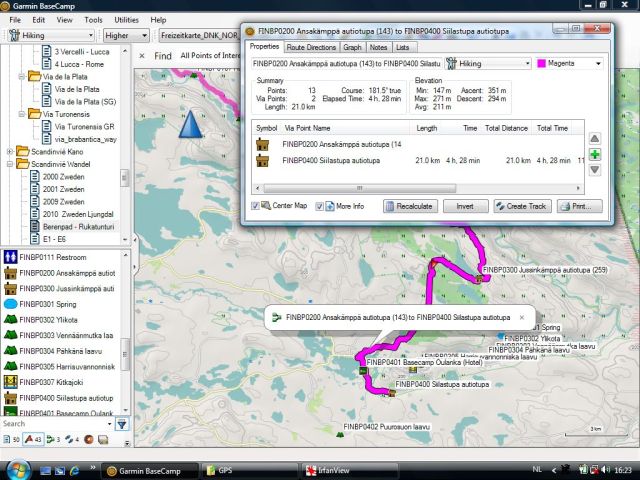Click Windows Start orb
640x480 pixels.
pos(20,469)
